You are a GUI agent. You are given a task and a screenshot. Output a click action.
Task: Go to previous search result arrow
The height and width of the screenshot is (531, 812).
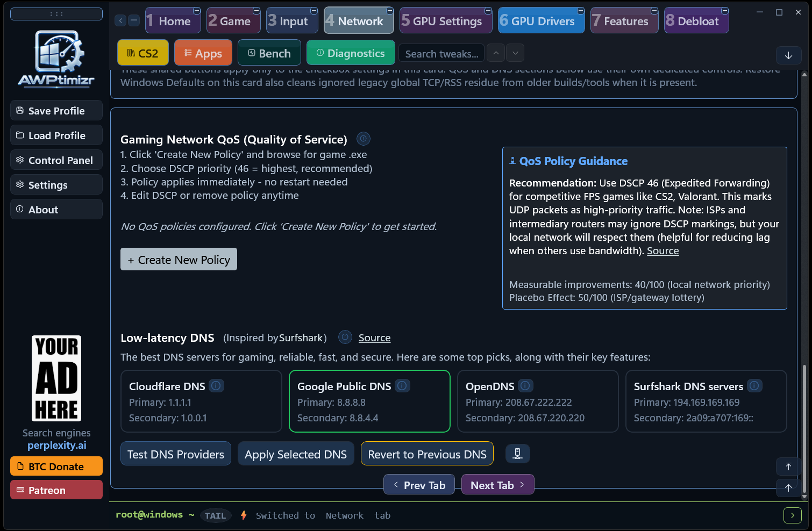(x=496, y=53)
